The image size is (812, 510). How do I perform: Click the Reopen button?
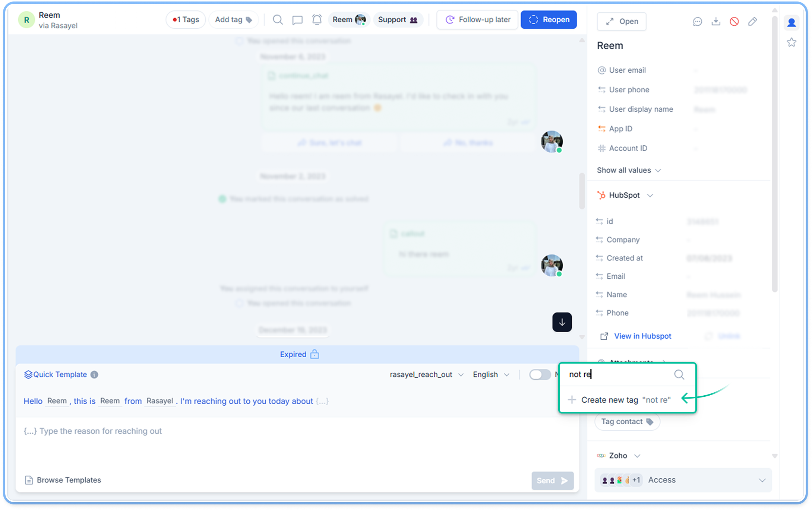coord(549,20)
